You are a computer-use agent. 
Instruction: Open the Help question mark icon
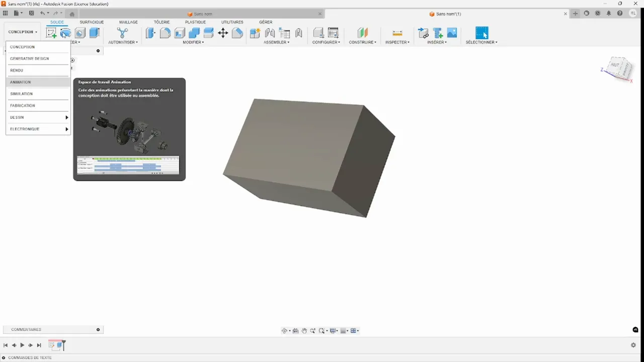[620, 14]
